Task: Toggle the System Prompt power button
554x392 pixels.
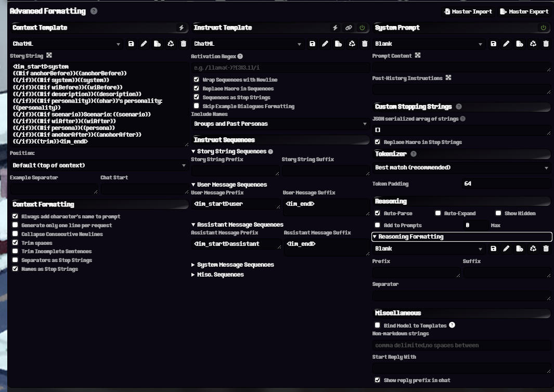Action: click(x=544, y=28)
